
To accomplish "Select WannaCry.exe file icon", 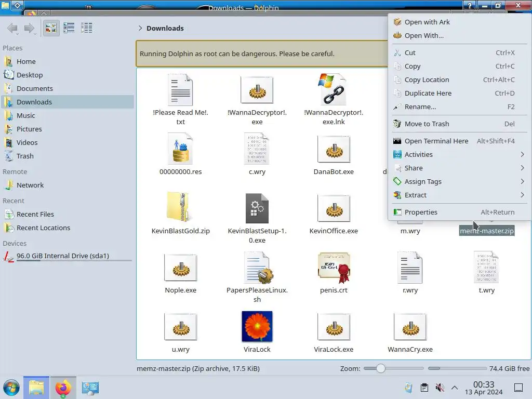I will pyautogui.click(x=410, y=326).
